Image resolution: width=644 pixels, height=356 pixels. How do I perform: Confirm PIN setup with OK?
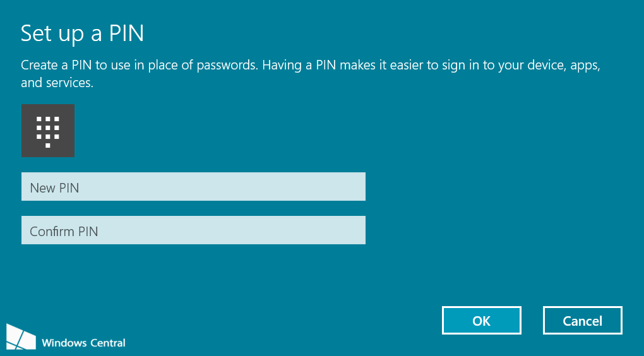point(481,321)
